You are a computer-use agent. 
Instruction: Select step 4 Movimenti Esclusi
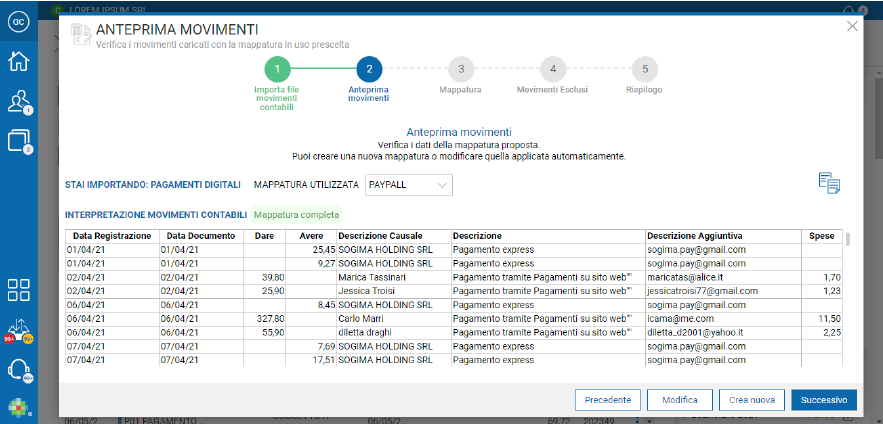click(552, 70)
